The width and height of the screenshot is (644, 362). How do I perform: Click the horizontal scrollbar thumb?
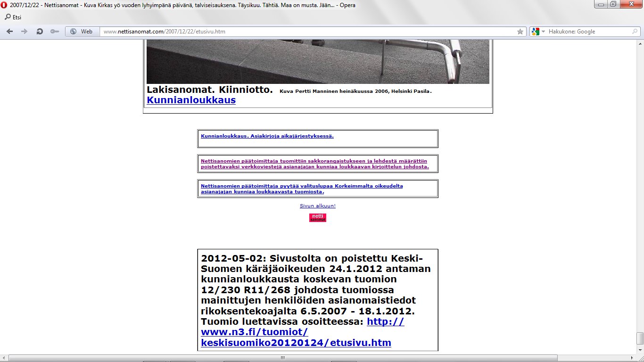coord(282,358)
